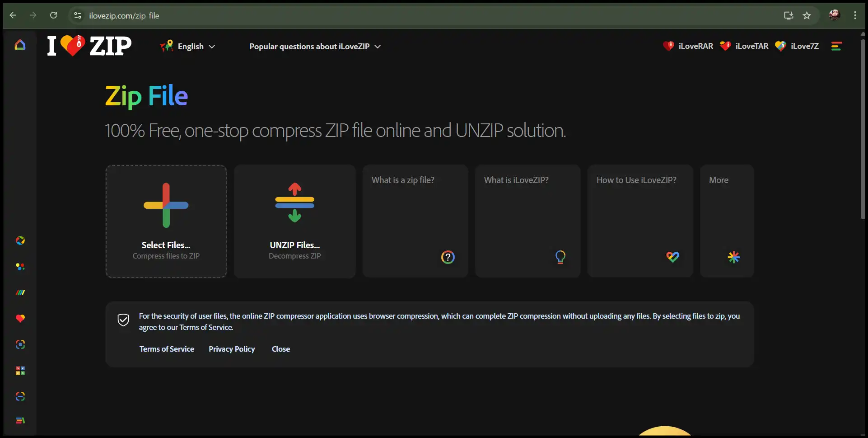Open the colorful hamburger menu icon

click(836, 46)
